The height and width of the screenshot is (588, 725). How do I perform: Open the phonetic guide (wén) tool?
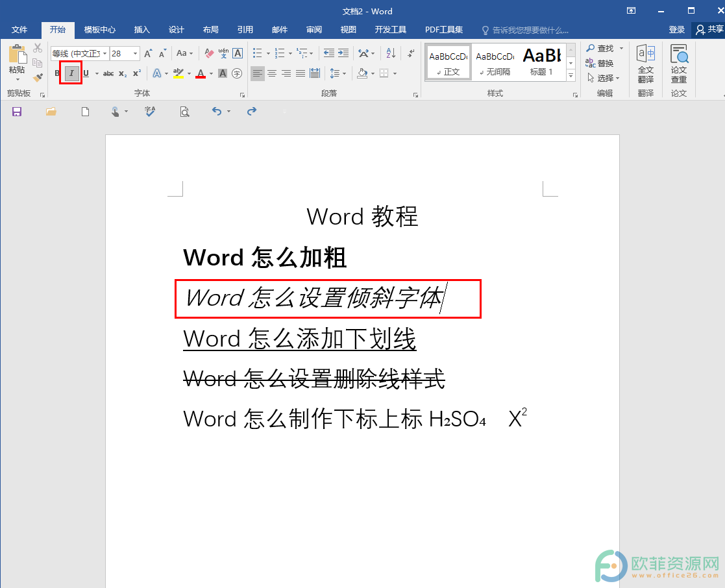223,54
